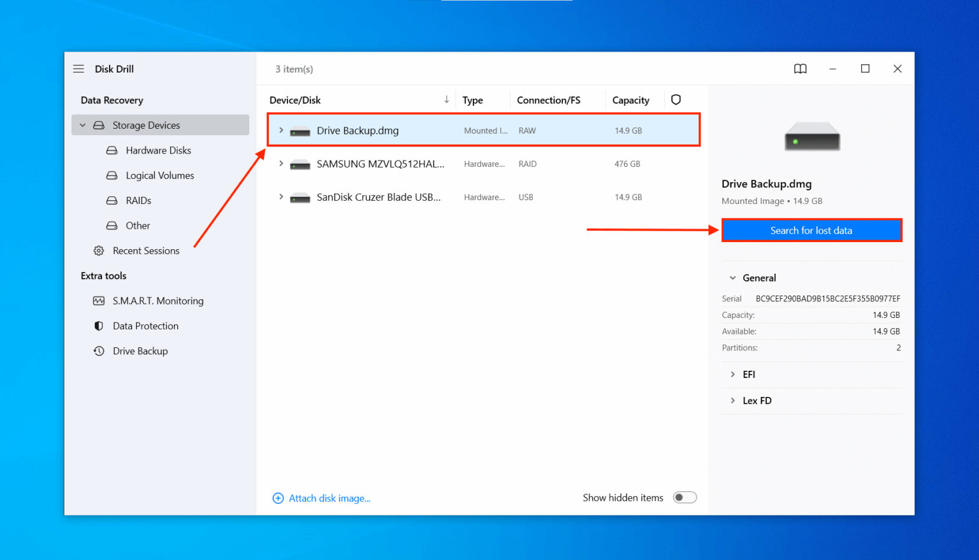Expand the Drive Backup.dmg device tree

(x=281, y=130)
